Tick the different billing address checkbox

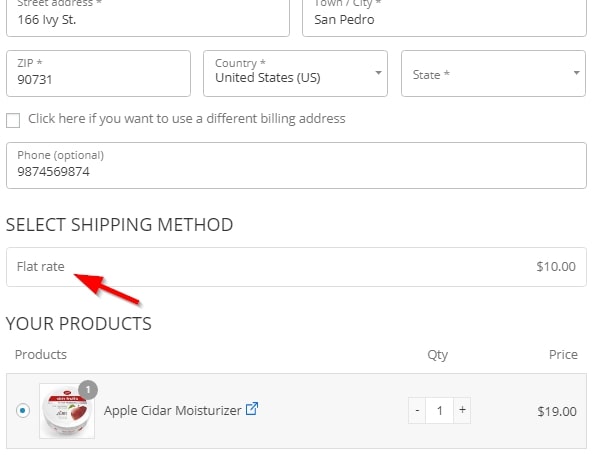(x=13, y=120)
